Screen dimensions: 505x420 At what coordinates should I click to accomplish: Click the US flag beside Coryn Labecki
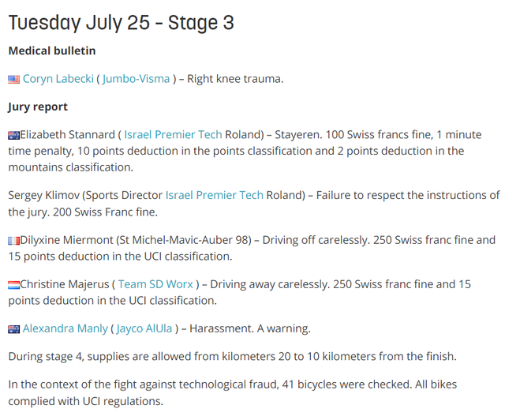coord(13,79)
